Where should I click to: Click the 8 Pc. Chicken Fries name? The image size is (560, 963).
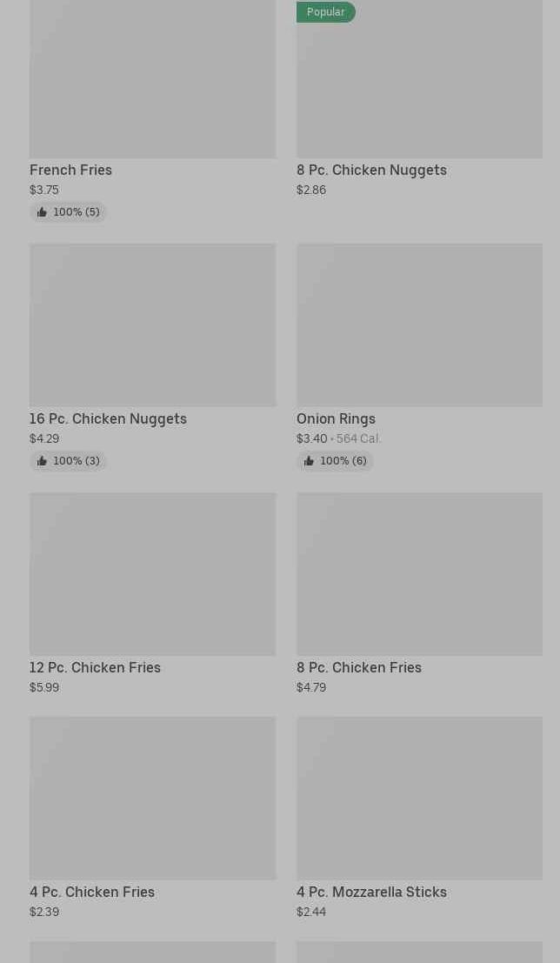tap(358, 667)
